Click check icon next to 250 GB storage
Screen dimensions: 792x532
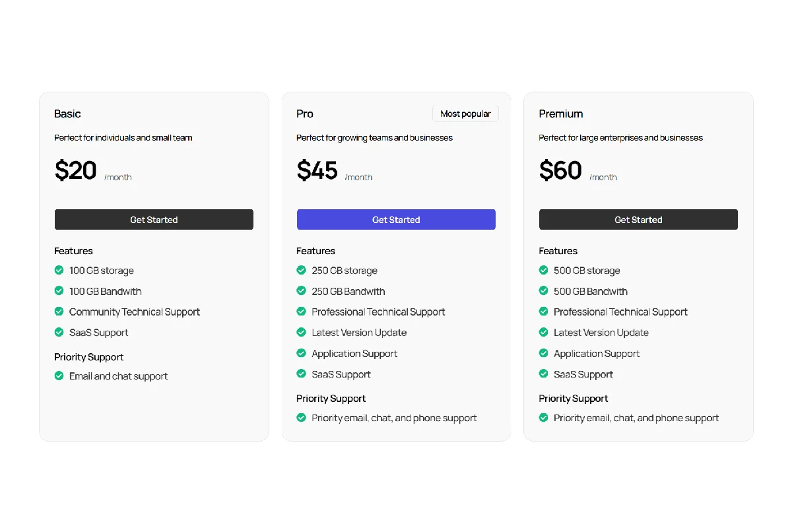click(301, 270)
